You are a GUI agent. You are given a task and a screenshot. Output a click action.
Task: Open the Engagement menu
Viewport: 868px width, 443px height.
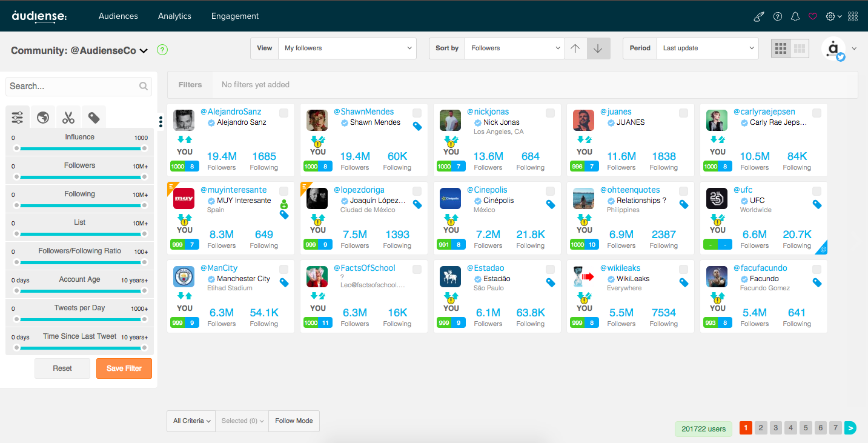[x=235, y=16]
